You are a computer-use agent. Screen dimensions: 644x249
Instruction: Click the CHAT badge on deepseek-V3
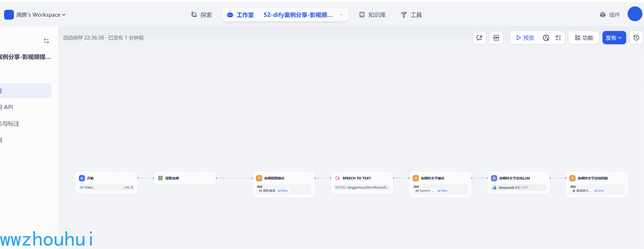[525, 187]
